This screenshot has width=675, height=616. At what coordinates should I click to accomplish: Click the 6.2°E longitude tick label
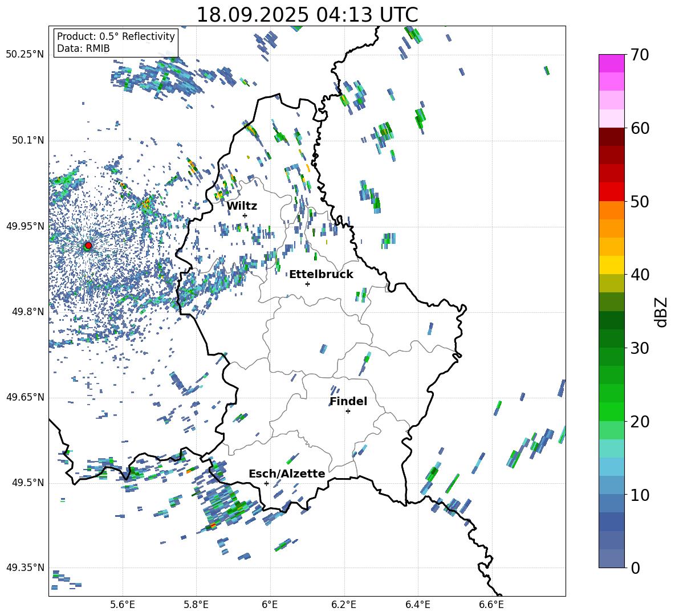tap(344, 604)
